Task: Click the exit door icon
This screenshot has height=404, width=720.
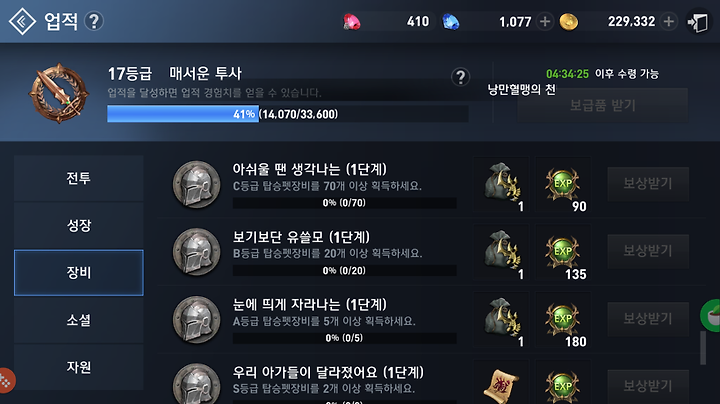Action: 698,22
